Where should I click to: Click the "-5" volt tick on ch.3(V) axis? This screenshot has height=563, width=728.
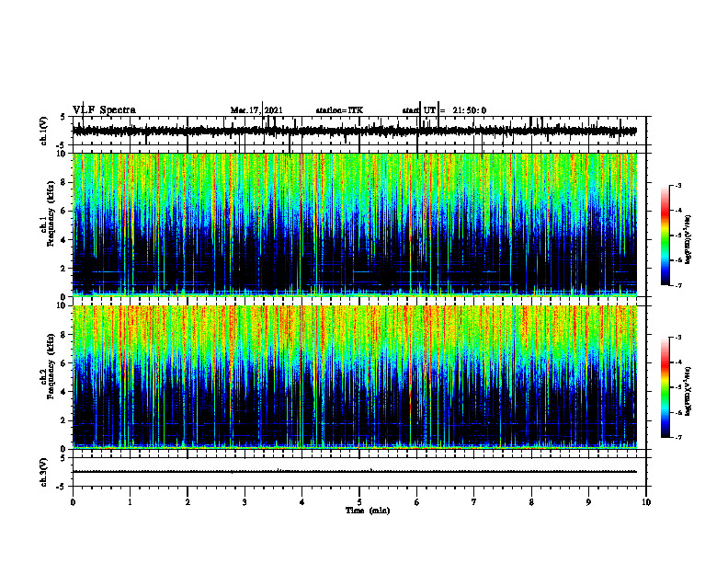(62, 487)
